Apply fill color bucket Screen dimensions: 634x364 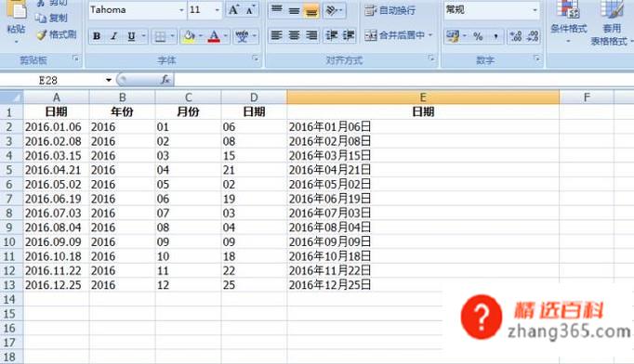click(x=190, y=36)
